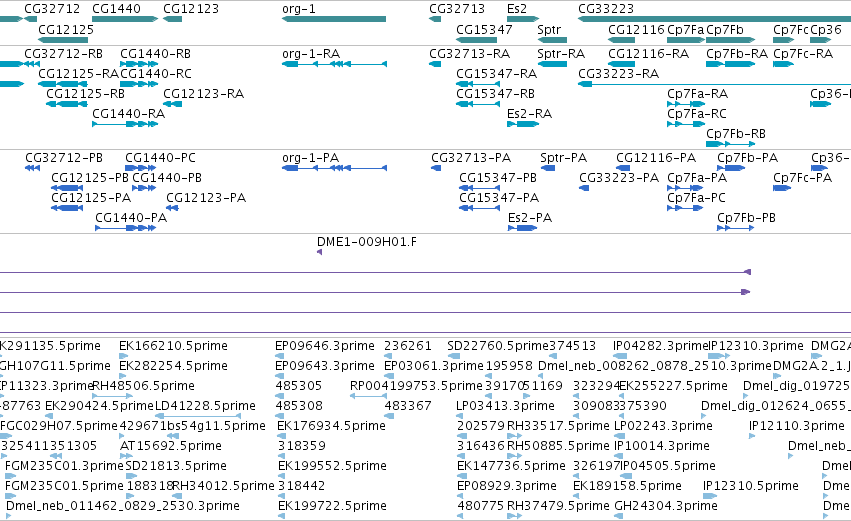The width and height of the screenshot is (851, 521).
Task: Select the Es2 gene label
Action: 517,9
